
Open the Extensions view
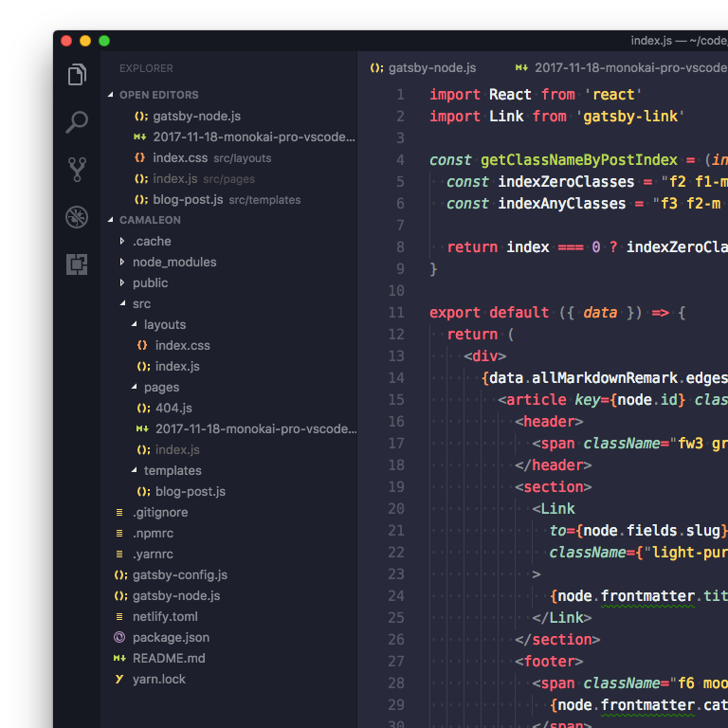click(x=77, y=264)
